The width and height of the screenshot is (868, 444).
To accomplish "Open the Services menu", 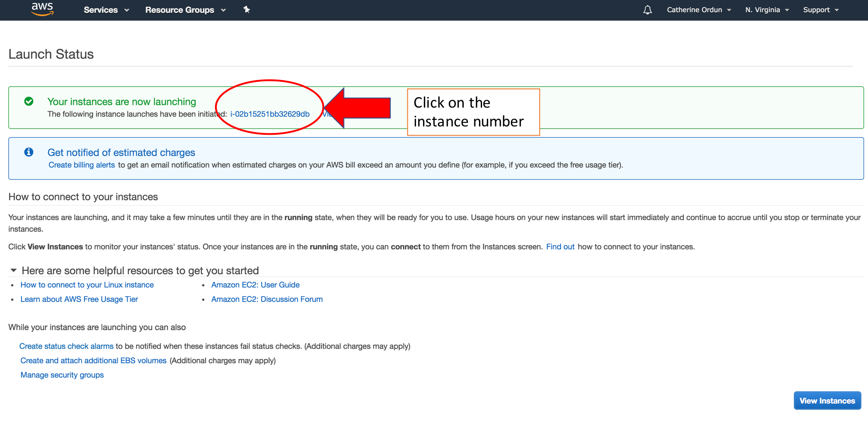I will point(106,10).
